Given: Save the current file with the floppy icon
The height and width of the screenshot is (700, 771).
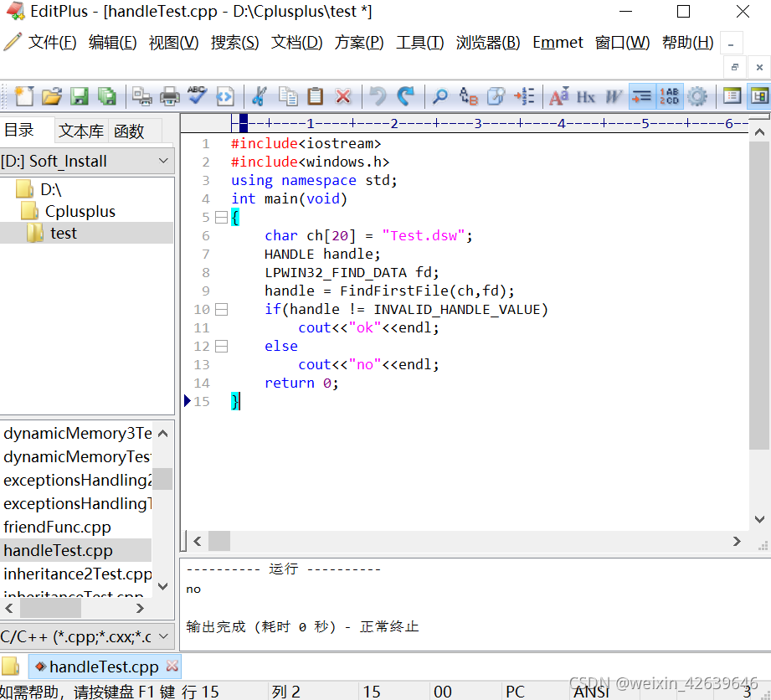Looking at the screenshot, I should 79,96.
